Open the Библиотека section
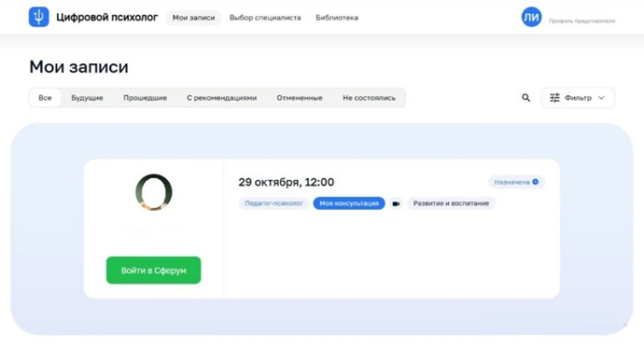Image resolution: width=644 pixels, height=347 pixels. pyautogui.click(x=337, y=18)
